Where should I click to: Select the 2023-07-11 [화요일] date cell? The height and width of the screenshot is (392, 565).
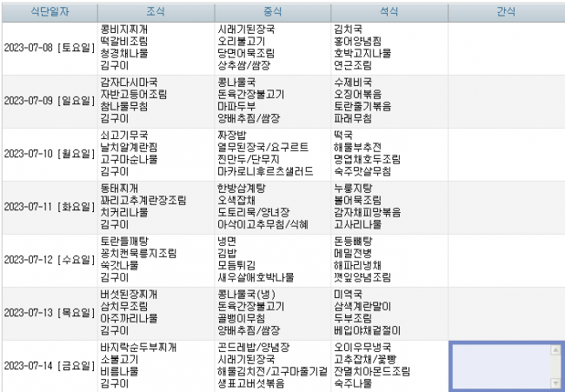[x=49, y=206]
